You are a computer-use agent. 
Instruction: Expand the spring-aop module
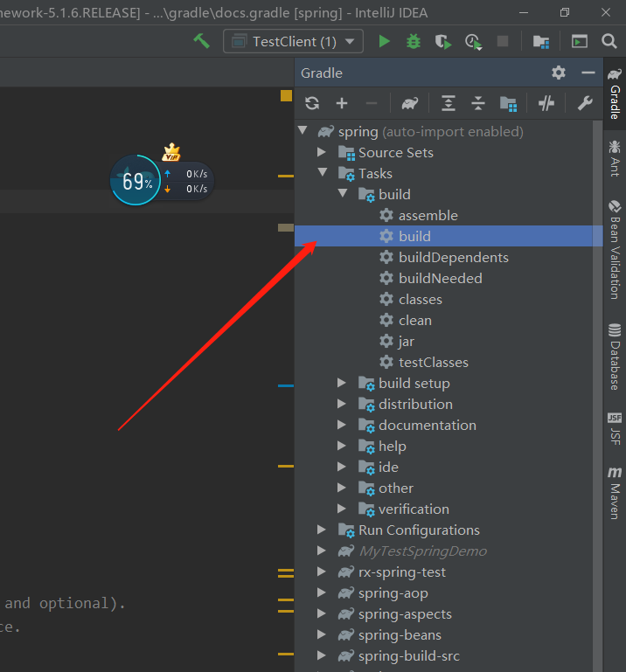pos(321,592)
